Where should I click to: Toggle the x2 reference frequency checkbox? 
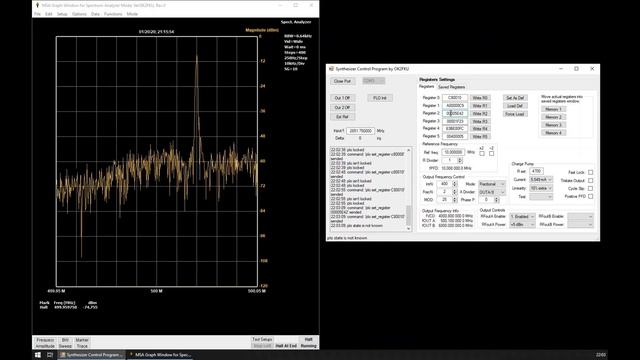482,153
